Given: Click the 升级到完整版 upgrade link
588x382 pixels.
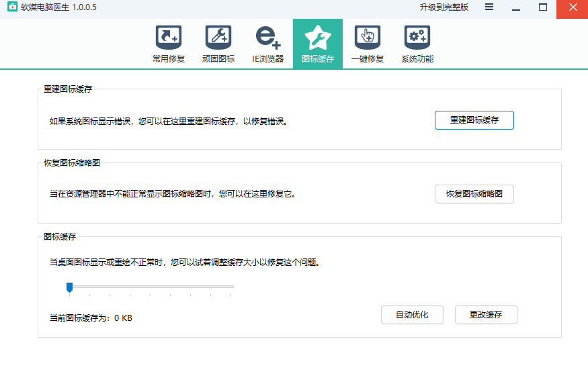Looking at the screenshot, I should (x=444, y=7).
